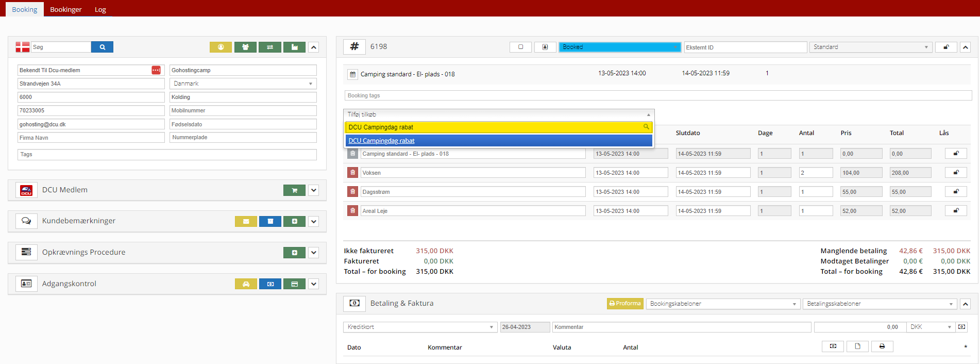The image size is (980, 364).
Task: Open the Kreditkort payment method dropdown
Action: (419, 327)
